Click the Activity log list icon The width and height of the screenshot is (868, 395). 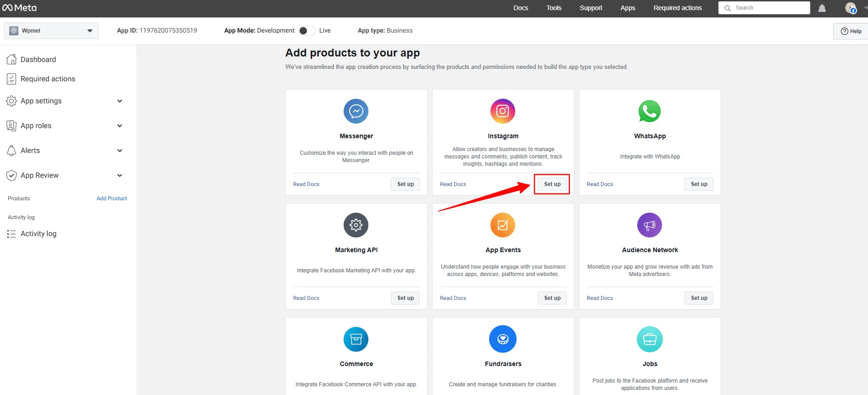[x=11, y=234]
